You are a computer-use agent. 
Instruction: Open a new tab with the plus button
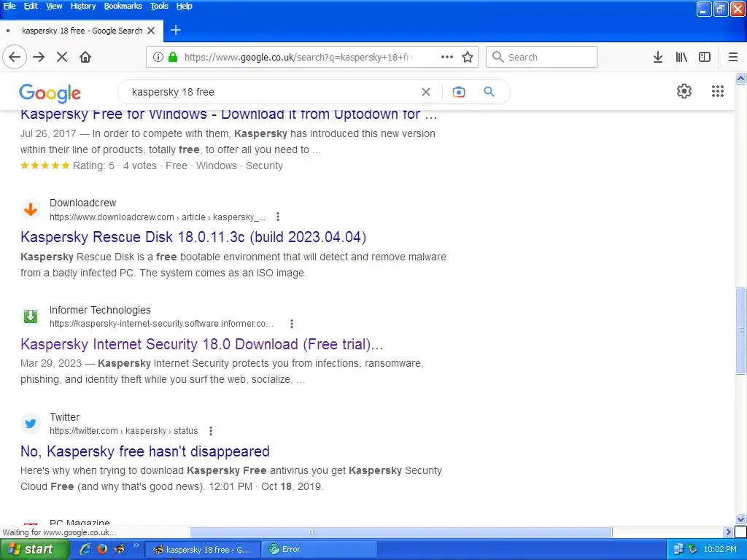click(x=176, y=30)
